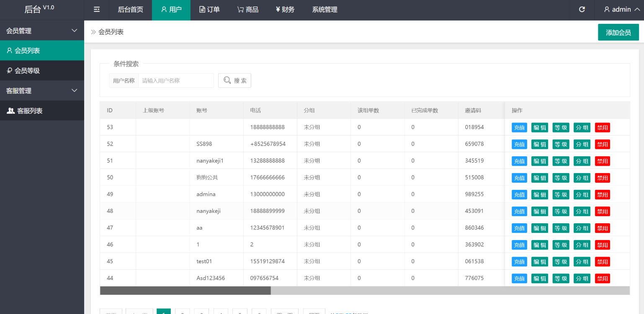Viewport: 644px width, 314px height.
Task: Open the 商品 tab
Action: tap(248, 10)
